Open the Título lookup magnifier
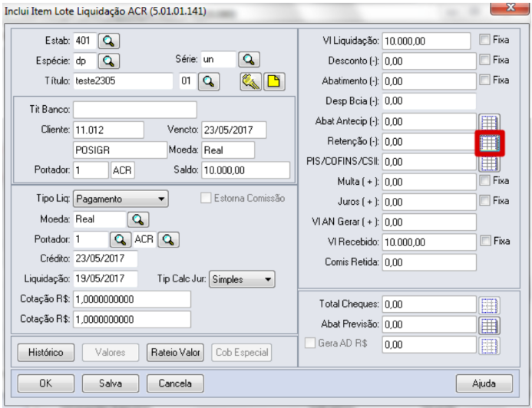This screenshot has height=408, width=532. (209, 81)
